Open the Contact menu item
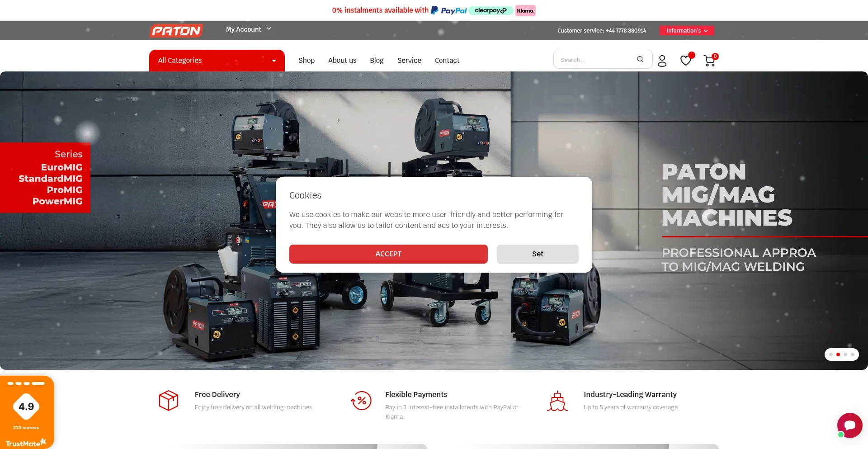Viewport: 868px width, 449px height. (447, 61)
